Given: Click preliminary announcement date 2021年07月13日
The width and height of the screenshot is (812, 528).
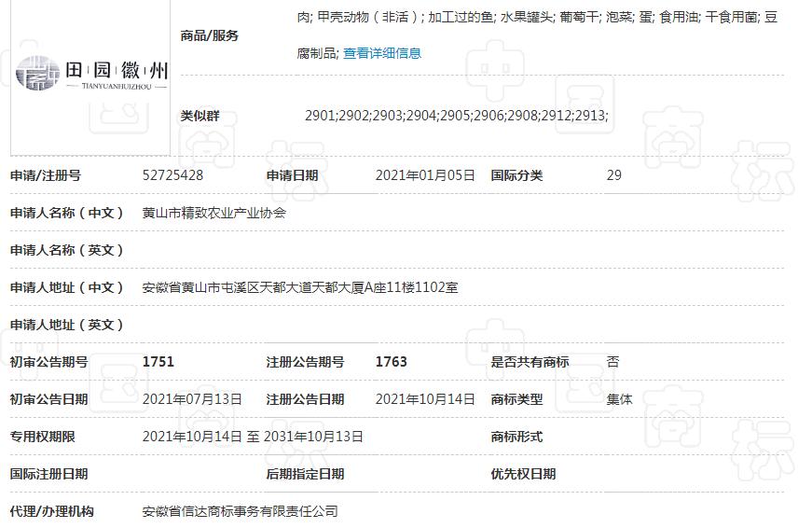Looking at the screenshot, I should coord(192,399).
